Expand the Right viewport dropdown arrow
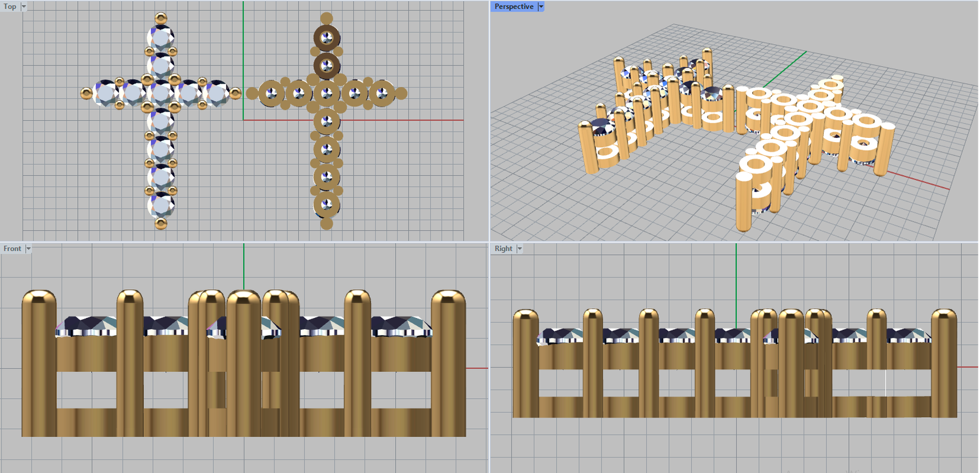The height and width of the screenshot is (473, 980). tap(519, 249)
